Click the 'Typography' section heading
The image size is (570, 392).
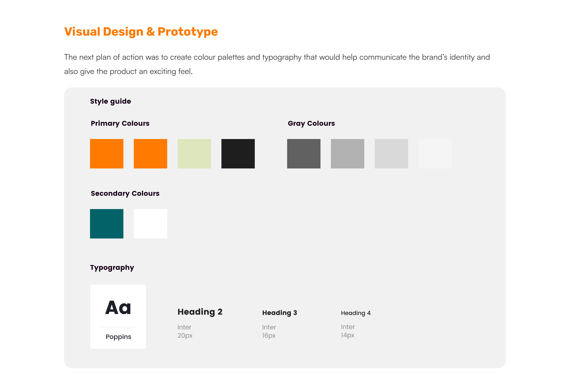coord(112,267)
